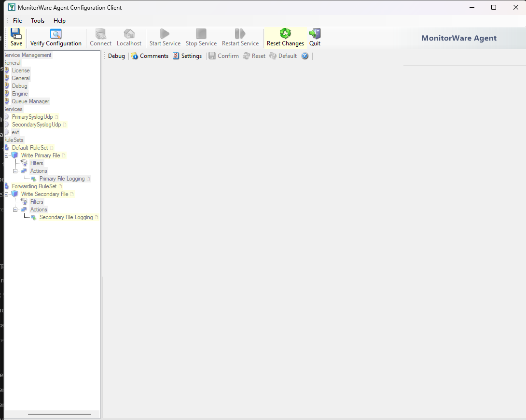
Task: Select the Services section header
Action: pyautogui.click(x=14, y=109)
